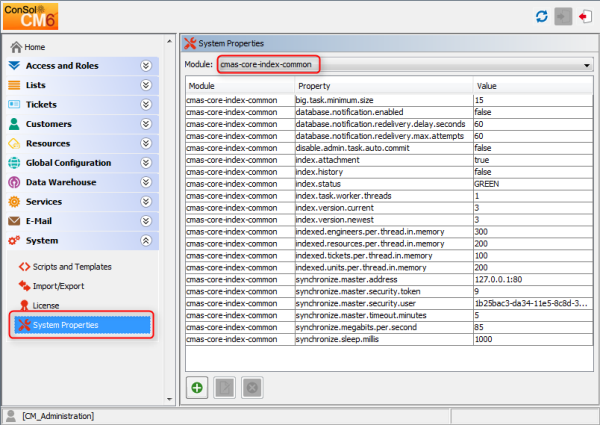Expand the Lists section chevron
The width and height of the screenshot is (600, 425).
click(146, 85)
